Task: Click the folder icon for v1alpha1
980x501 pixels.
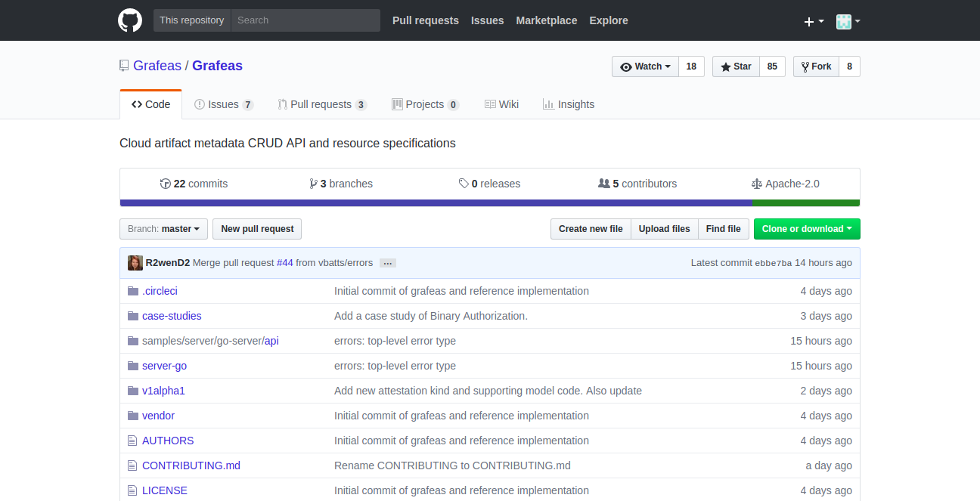Action: tap(133, 391)
